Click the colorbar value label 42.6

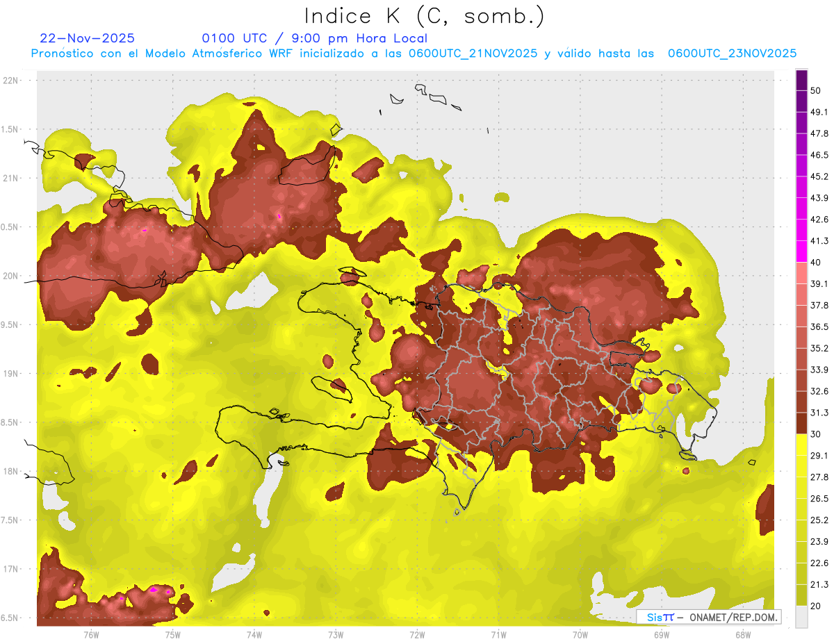[819, 220]
